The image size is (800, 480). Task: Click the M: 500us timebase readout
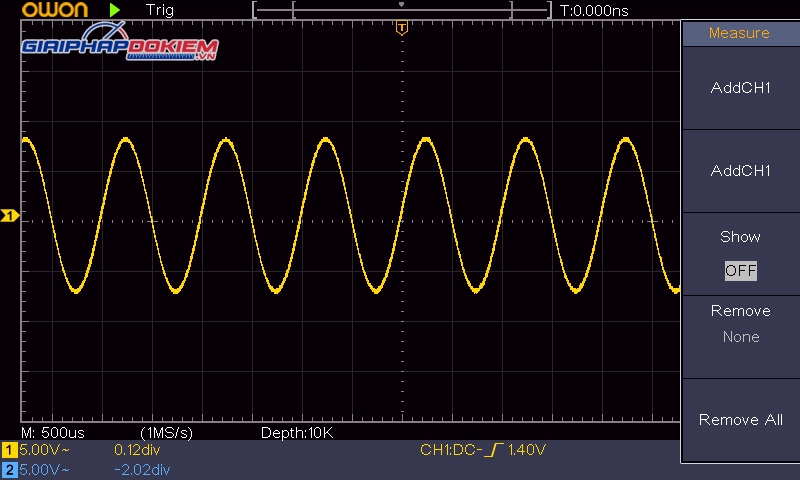[x=53, y=433]
